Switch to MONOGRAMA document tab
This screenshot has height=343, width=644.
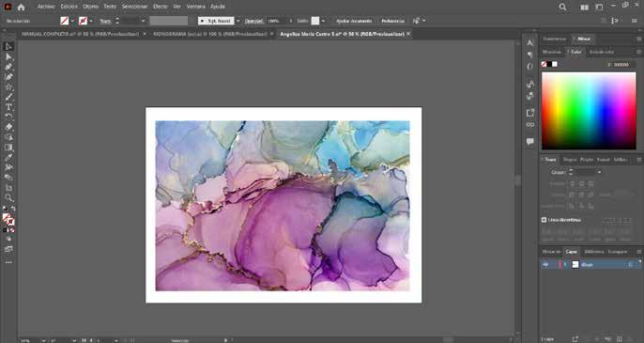pos(210,34)
